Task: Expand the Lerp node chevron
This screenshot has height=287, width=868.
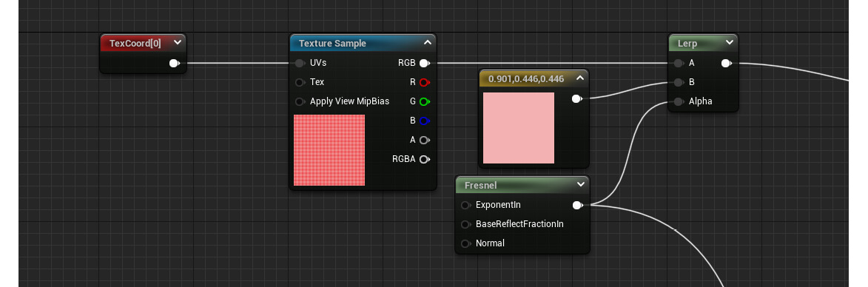Action: [x=730, y=43]
